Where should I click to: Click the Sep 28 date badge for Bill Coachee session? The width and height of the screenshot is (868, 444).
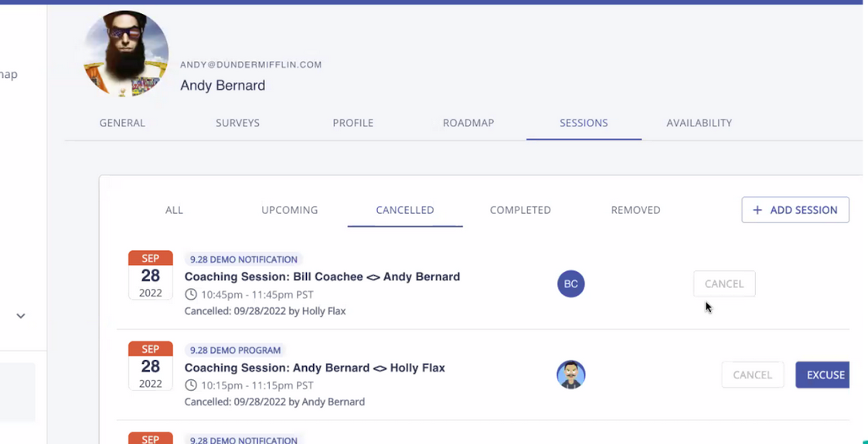[x=151, y=275]
